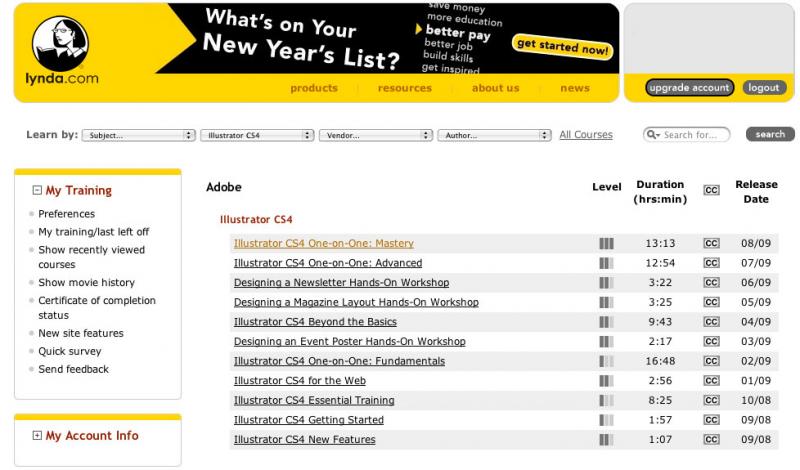800x470 pixels.
Task: Click Send feedback link
Action: pyautogui.click(x=73, y=369)
